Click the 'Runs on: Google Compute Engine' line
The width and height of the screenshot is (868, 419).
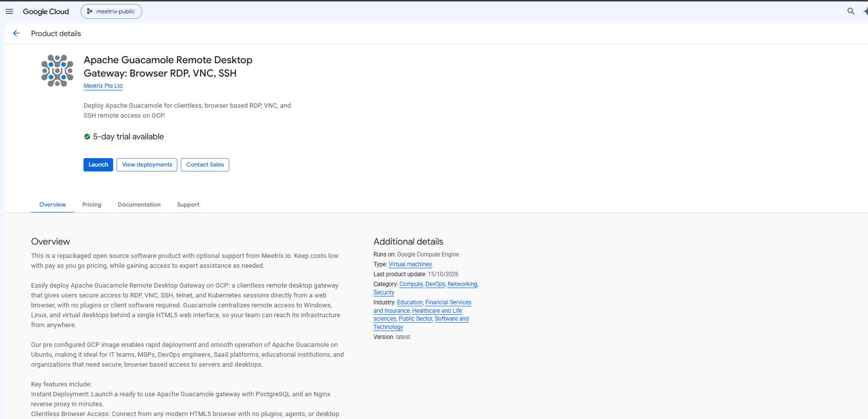416,254
